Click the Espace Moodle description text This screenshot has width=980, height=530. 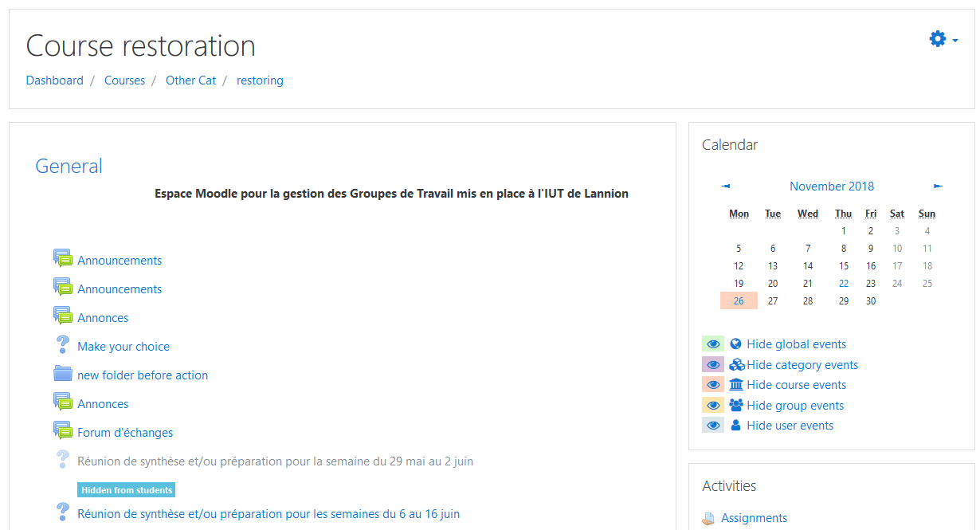(391, 194)
